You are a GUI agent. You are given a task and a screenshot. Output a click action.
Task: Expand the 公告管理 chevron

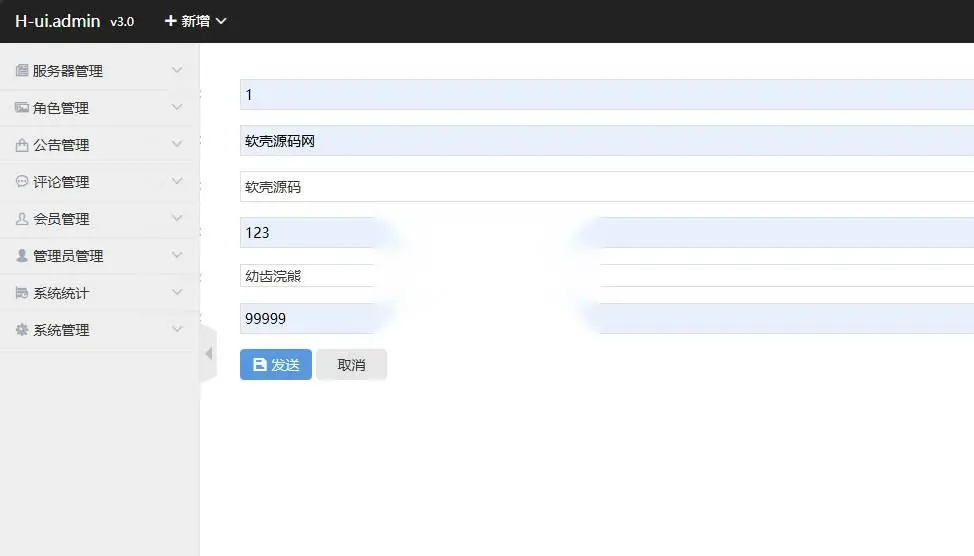tap(177, 144)
